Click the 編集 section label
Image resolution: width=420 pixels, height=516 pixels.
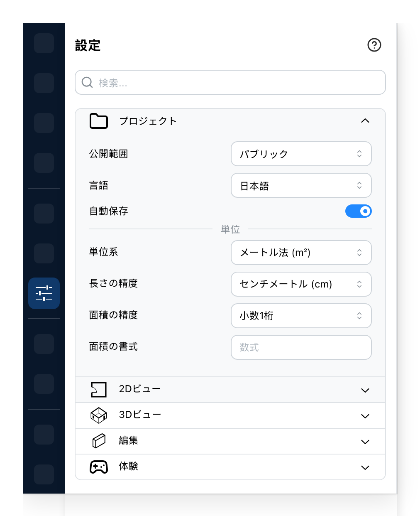point(128,440)
